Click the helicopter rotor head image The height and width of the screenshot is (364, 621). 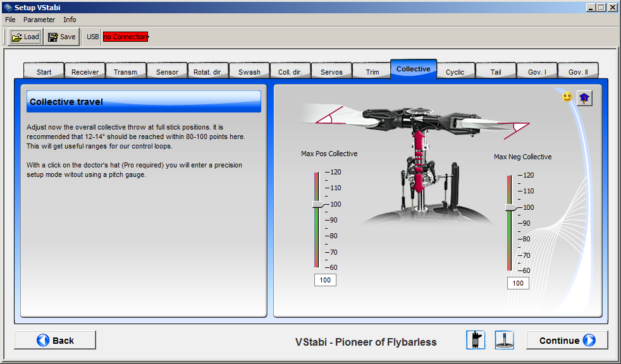pyautogui.click(x=416, y=164)
